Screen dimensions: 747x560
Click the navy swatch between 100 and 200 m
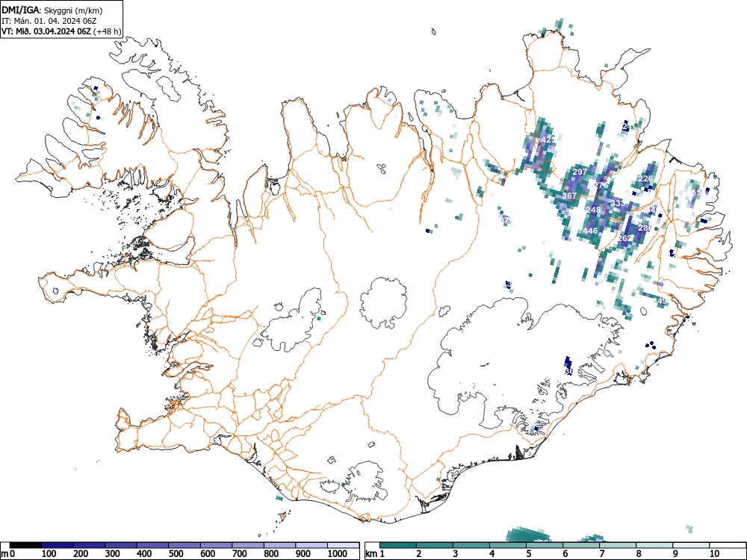tap(58, 545)
